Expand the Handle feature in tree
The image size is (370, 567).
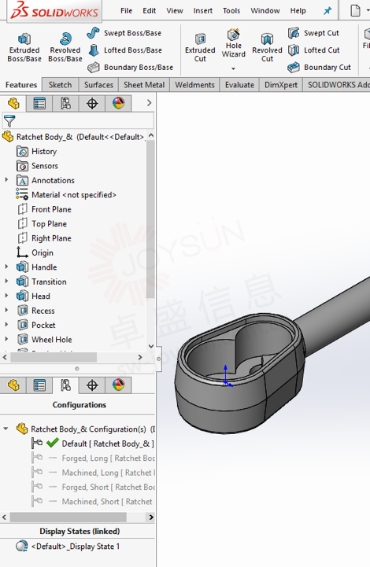coord(6,267)
